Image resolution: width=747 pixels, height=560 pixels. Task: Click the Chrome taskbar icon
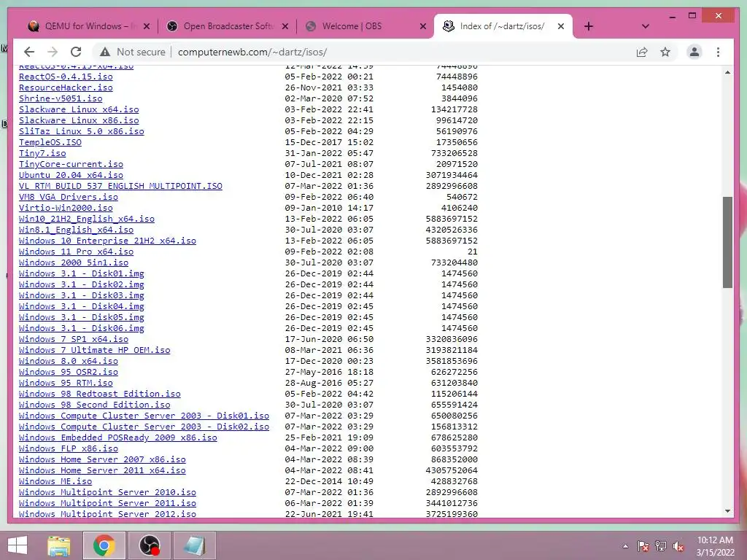point(104,545)
